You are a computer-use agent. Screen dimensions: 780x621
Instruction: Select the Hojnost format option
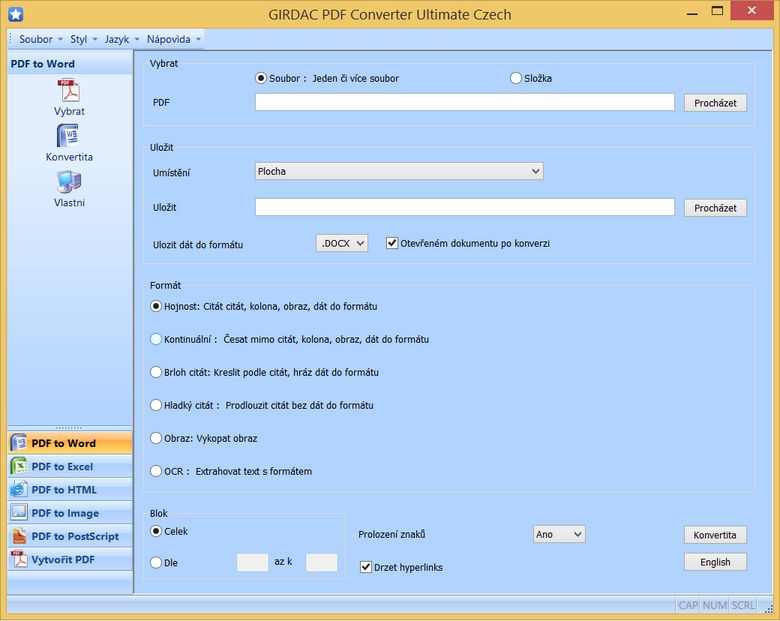click(x=156, y=306)
